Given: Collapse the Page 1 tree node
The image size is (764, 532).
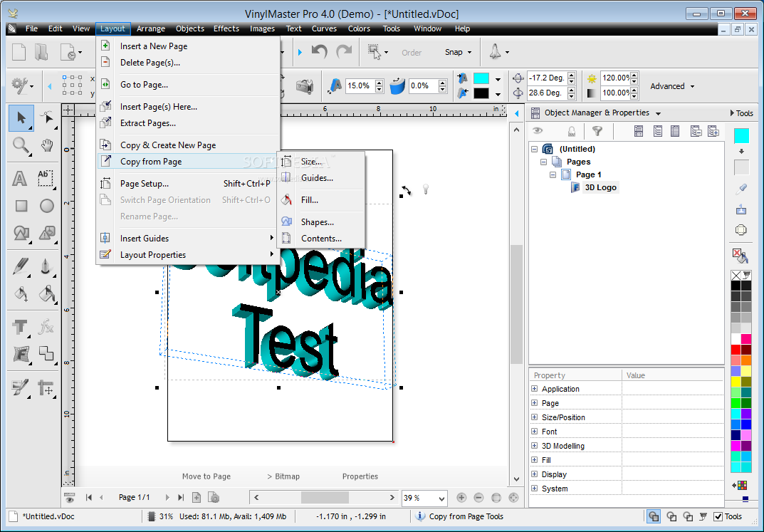Looking at the screenshot, I should point(553,174).
